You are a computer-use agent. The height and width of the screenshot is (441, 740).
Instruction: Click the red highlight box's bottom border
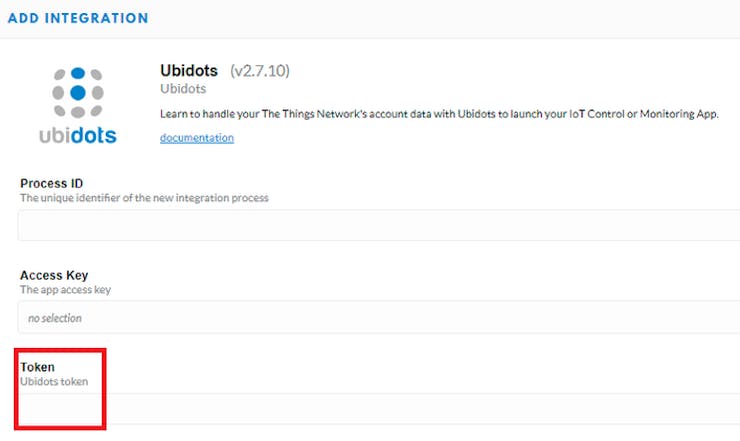click(60, 429)
